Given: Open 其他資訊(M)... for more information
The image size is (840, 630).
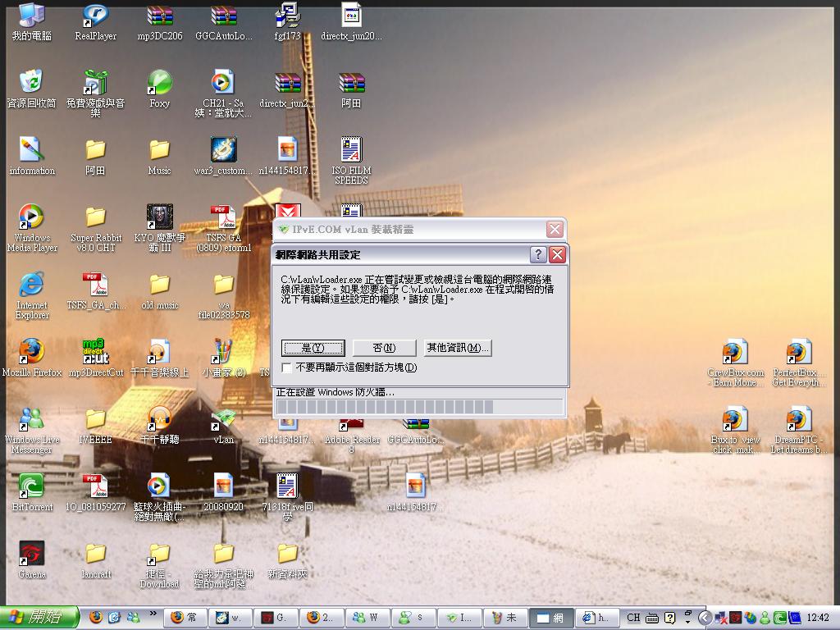Looking at the screenshot, I should coord(457,348).
